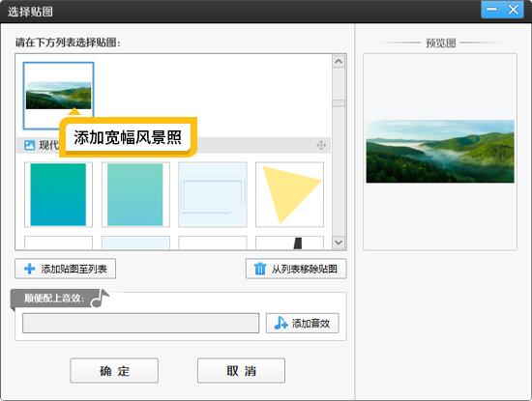Screen dimensions: 532x401
Task: Pick the dark teal gradient sticker
Action: 58,194
